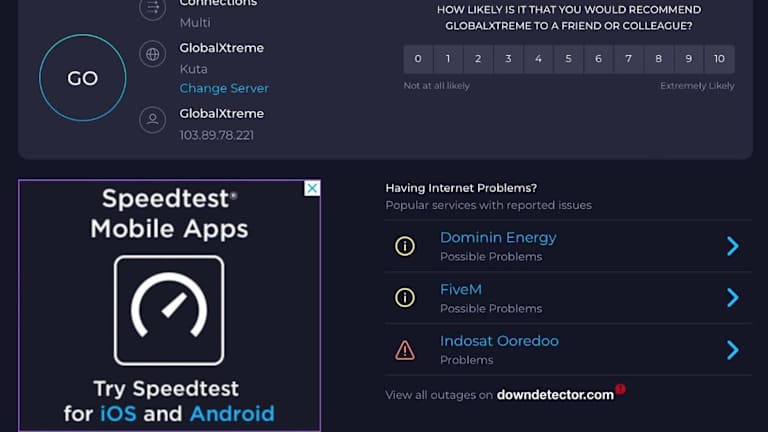
Task: Expand the FiveM row chevron
Action: (x=732, y=298)
